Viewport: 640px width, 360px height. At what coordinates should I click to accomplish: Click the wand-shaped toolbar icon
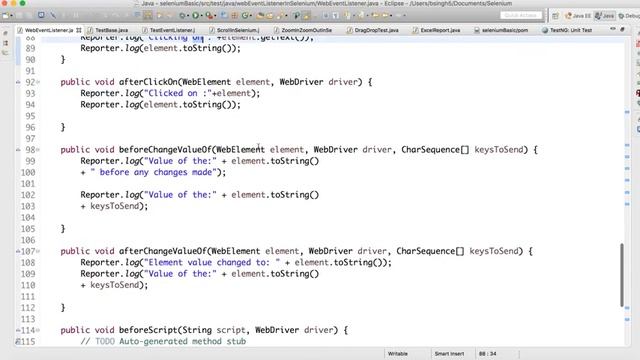pyautogui.click(x=53, y=16)
